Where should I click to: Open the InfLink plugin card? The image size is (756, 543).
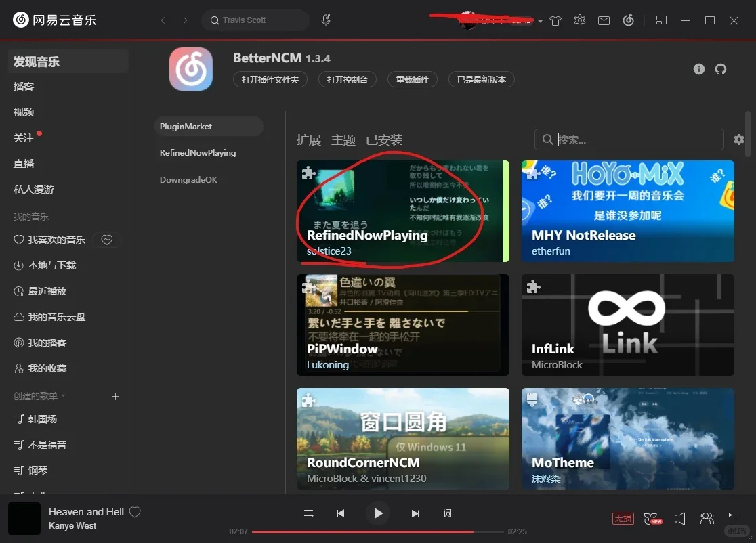(x=628, y=325)
